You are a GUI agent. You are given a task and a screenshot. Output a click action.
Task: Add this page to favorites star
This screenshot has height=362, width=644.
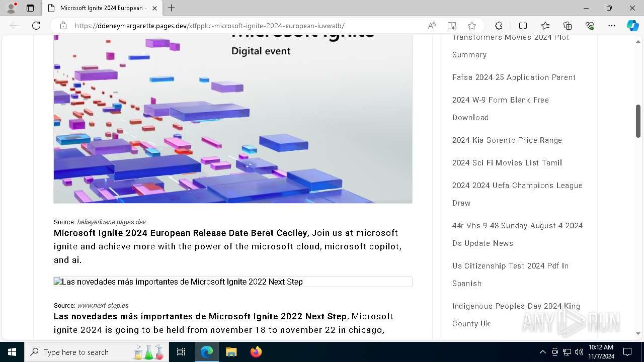pos(471,26)
